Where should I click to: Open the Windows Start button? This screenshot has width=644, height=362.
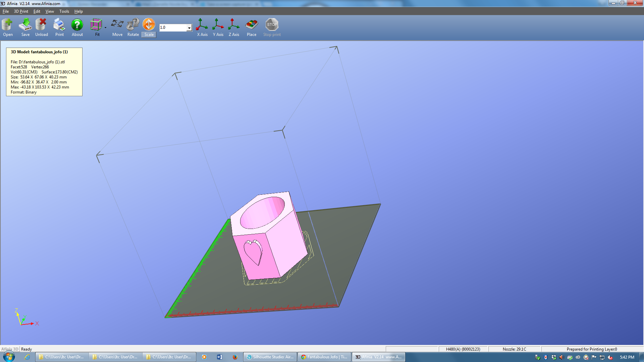[9, 357]
